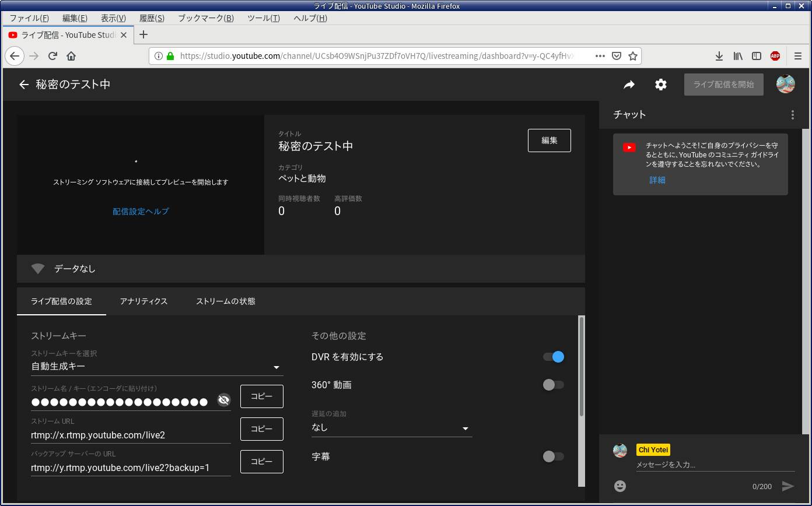Switch to ライブ配信の設定 tab

pyautogui.click(x=61, y=301)
